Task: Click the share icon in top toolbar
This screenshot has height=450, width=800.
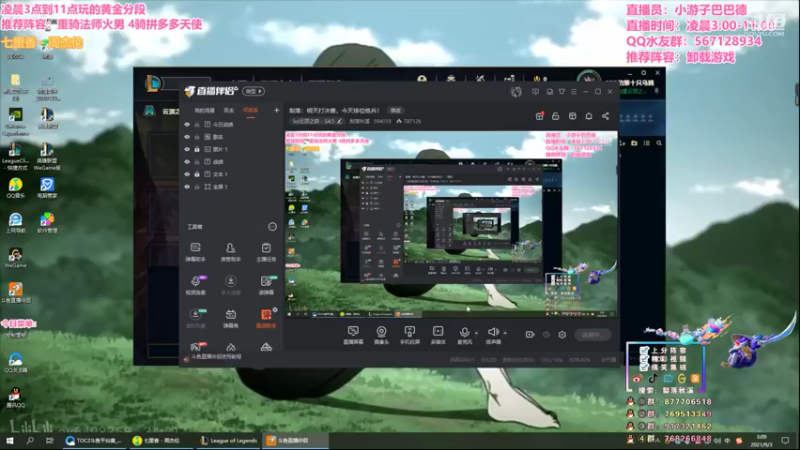Action: [x=605, y=116]
